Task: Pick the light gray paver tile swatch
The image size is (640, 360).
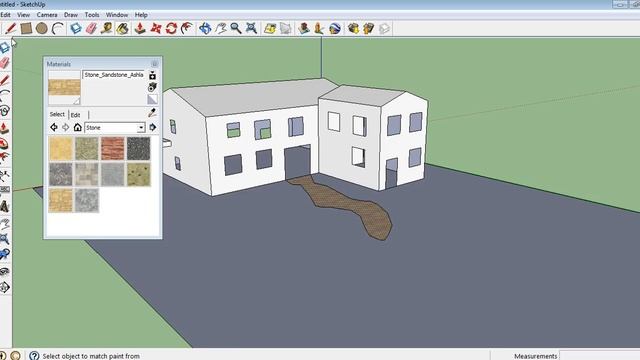Action: [x=87, y=174]
